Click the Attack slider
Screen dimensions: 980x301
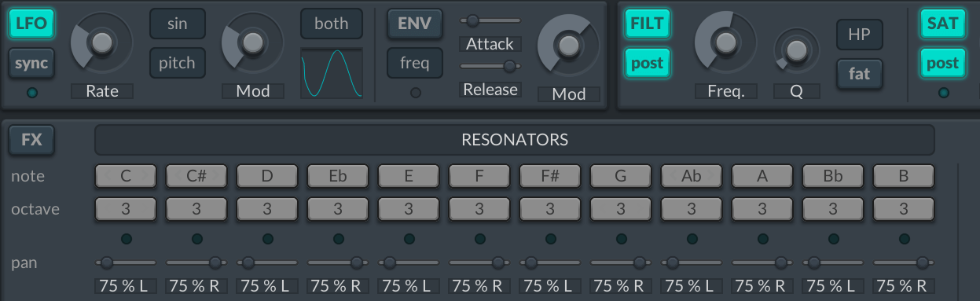(x=490, y=20)
